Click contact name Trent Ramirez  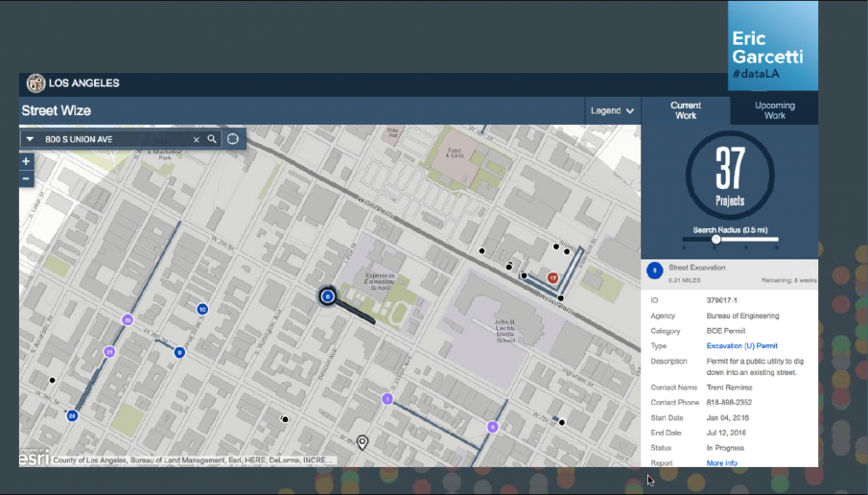click(729, 387)
